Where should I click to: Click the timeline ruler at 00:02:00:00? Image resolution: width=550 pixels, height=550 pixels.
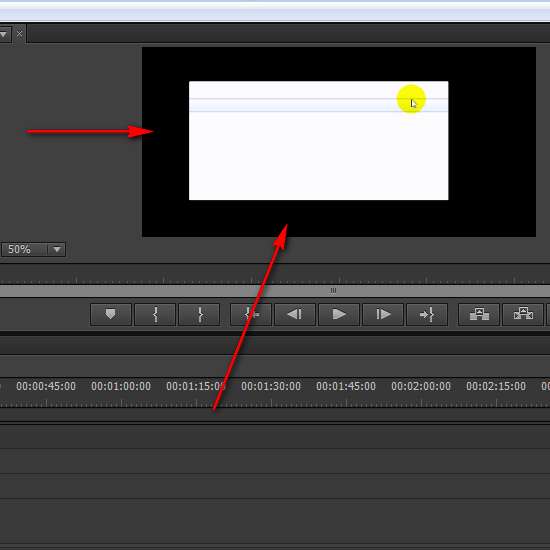(x=421, y=386)
